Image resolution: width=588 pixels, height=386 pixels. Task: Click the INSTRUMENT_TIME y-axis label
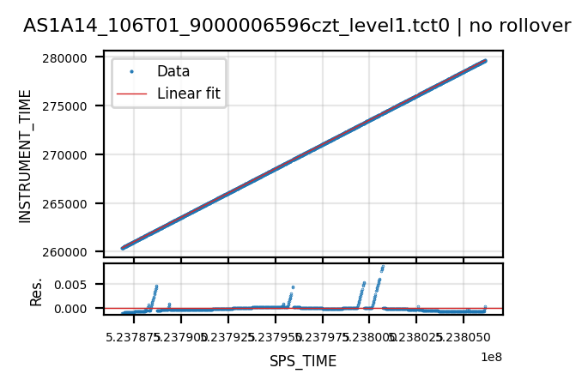(25, 156)
